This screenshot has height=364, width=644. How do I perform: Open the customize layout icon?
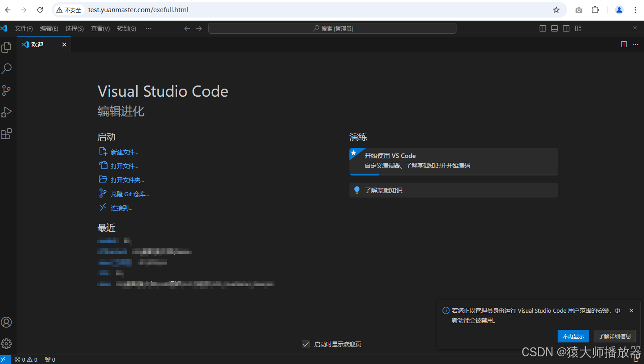coord(578,28)
